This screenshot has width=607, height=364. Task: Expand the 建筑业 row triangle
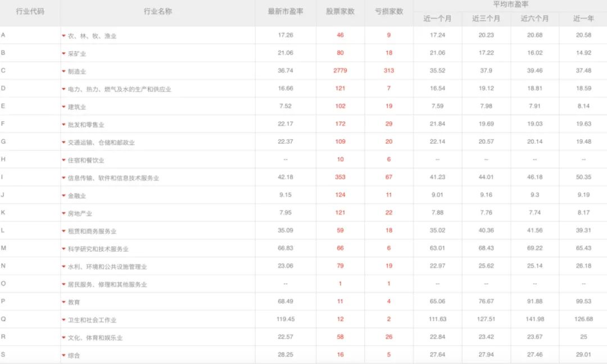pyautogui.click(x=64, y=106)
